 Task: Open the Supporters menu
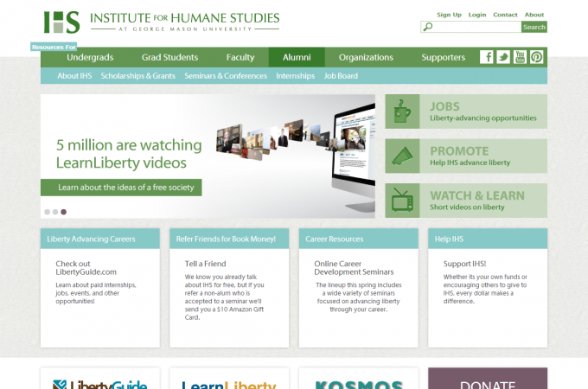coord(444,57)
